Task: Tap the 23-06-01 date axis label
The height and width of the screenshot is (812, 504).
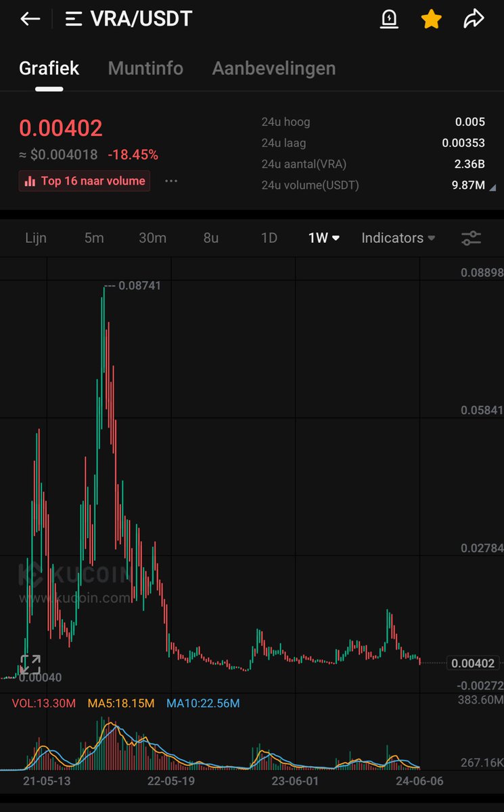Action: (x=295, y=781)
